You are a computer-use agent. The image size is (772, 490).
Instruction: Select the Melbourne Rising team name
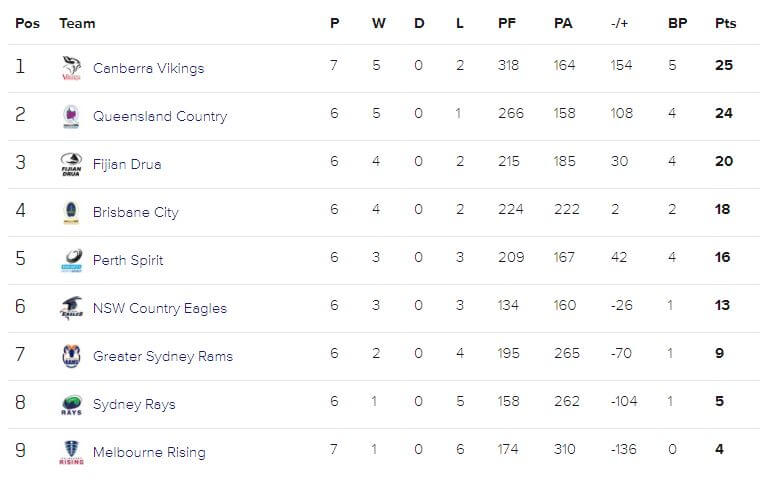pyautogui.click(x=149, y=452)
